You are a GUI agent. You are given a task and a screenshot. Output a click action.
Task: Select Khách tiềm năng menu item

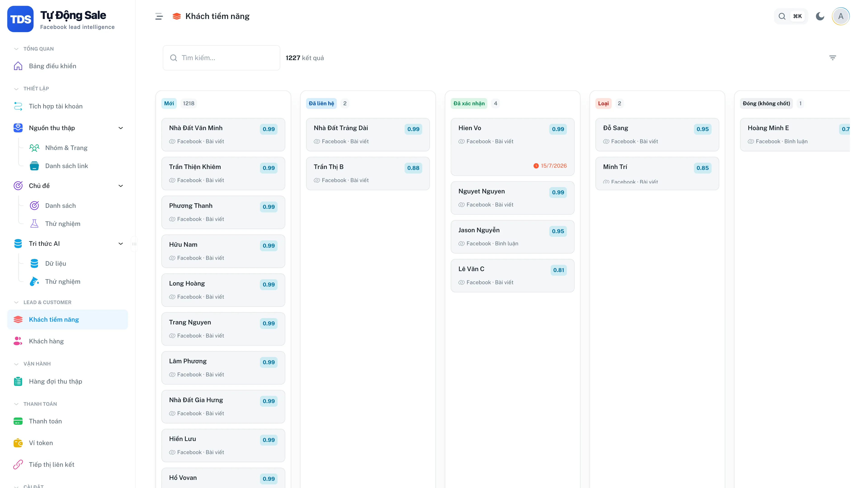pos(67,320)
